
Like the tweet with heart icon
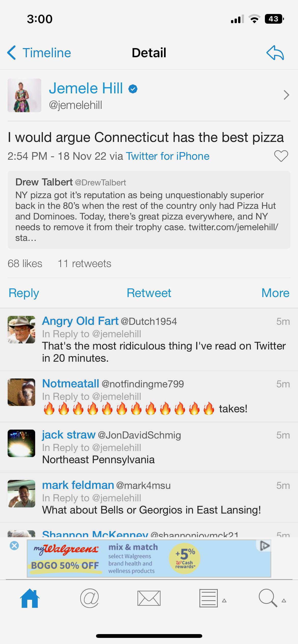[x=281, y=156]
